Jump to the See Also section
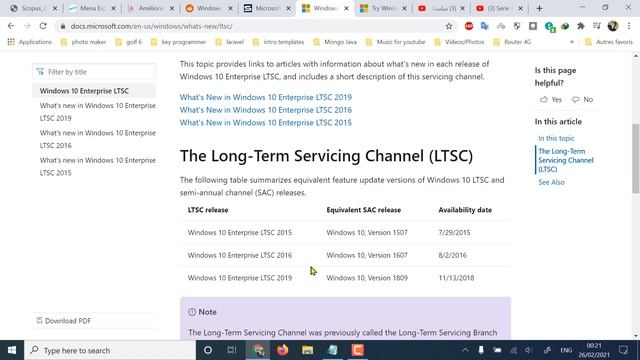The height and width of the screenshot is (360, 640). 551,182
